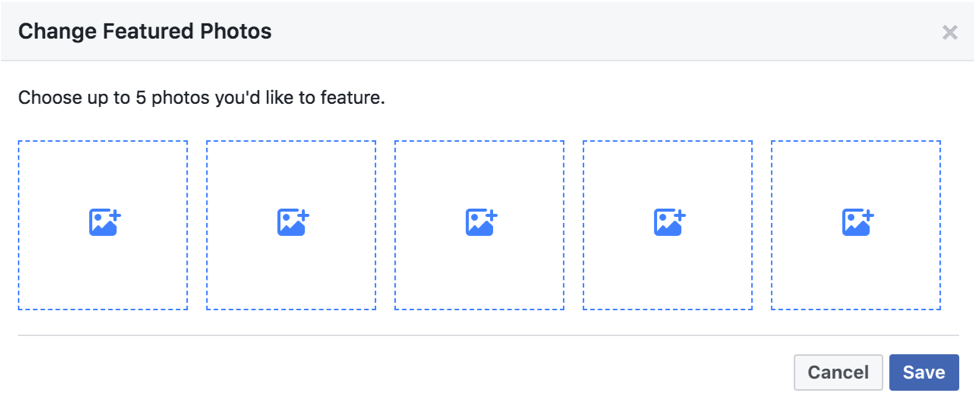
Task: Click the "Change Featured Photos" title text
Action: click(145, 30)
